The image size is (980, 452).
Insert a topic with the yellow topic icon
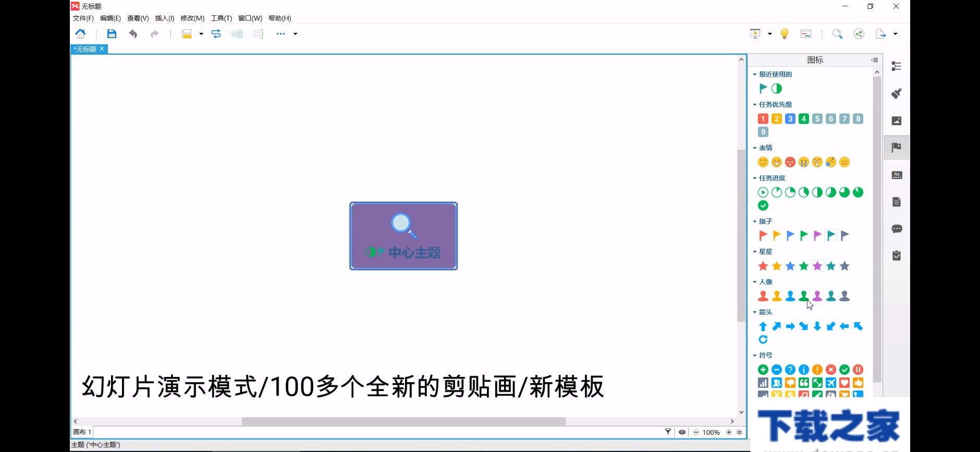click(x=187, y=34)
